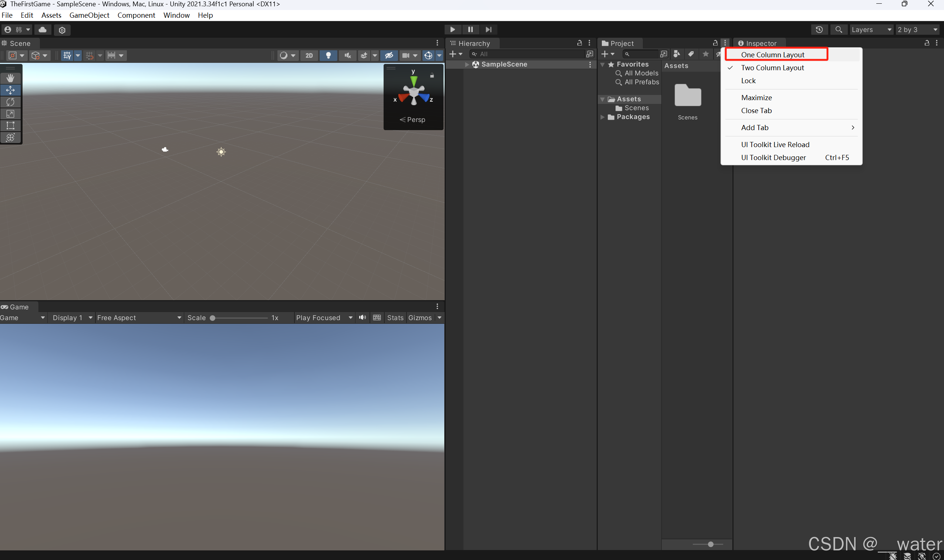Expand the Packages folder
This screenshot has height=560, width=944.
point(603,117)
